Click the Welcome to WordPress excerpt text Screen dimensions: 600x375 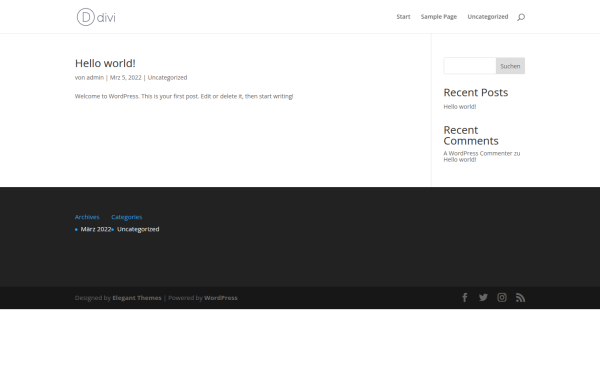184,96
